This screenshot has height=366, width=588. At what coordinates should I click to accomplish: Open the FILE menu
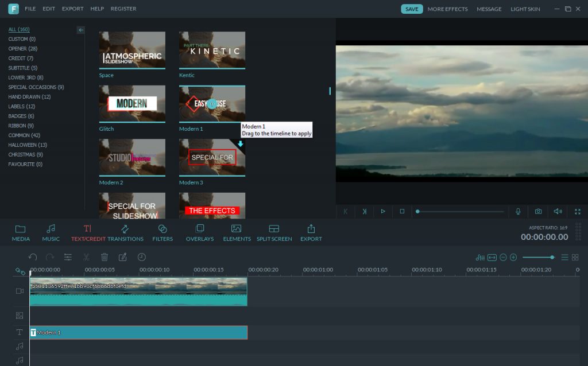tap(30, 9)
